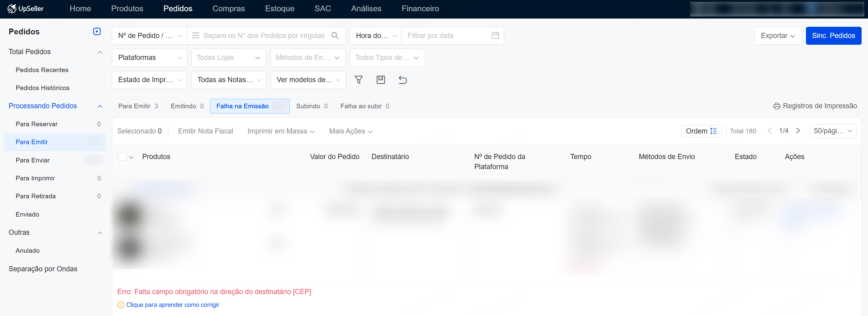Click the UpSeller logo icon
Image resolution: width=868 pixels, height=316 pixels.
[x=12, y=9]
